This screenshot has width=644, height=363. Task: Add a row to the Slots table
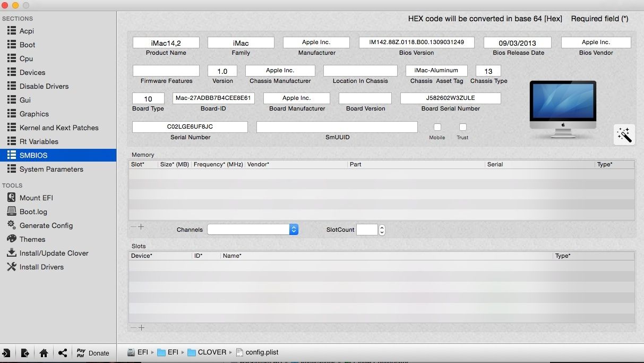click(x=141, y=328)
